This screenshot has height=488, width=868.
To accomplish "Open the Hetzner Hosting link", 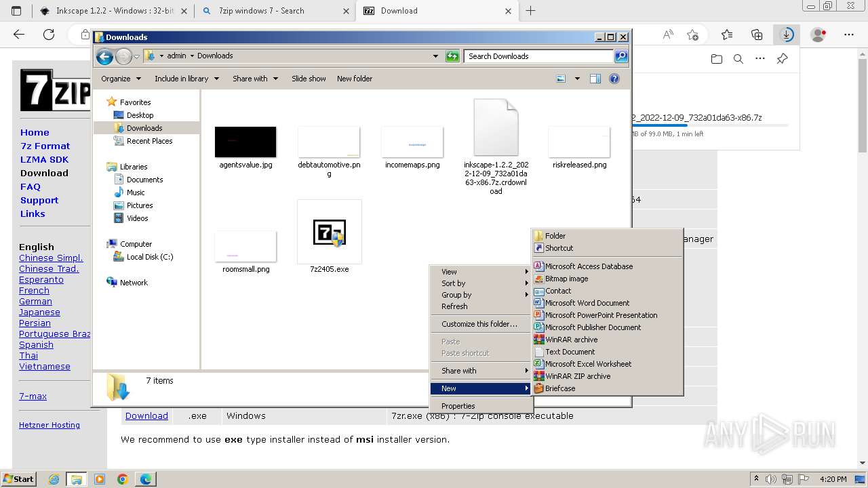I will coord(50,425).
